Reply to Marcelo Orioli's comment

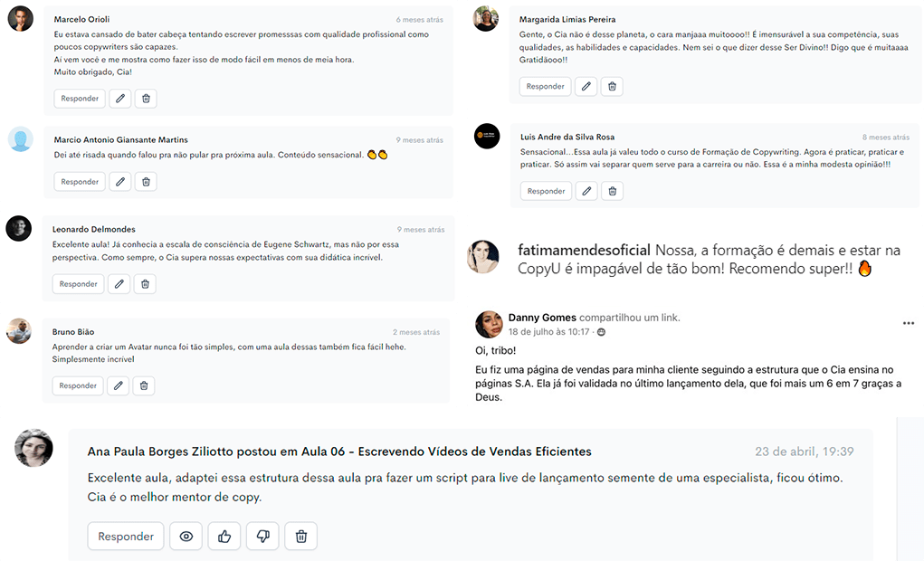pos(80,99)
